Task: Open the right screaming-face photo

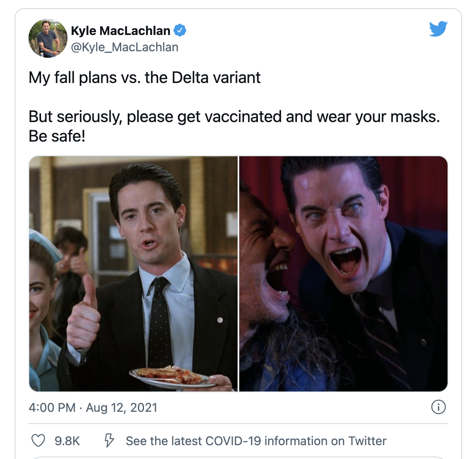Action: (343, 273)
